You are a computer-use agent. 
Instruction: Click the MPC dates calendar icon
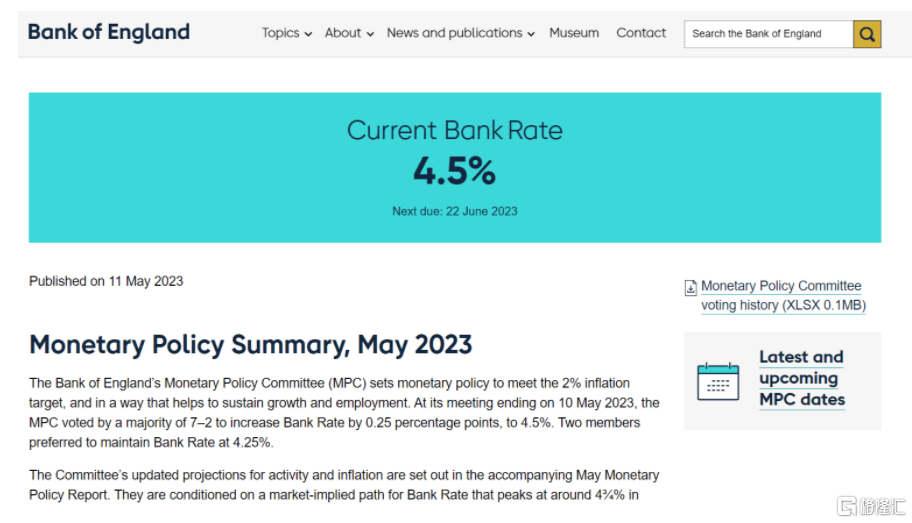717,381
